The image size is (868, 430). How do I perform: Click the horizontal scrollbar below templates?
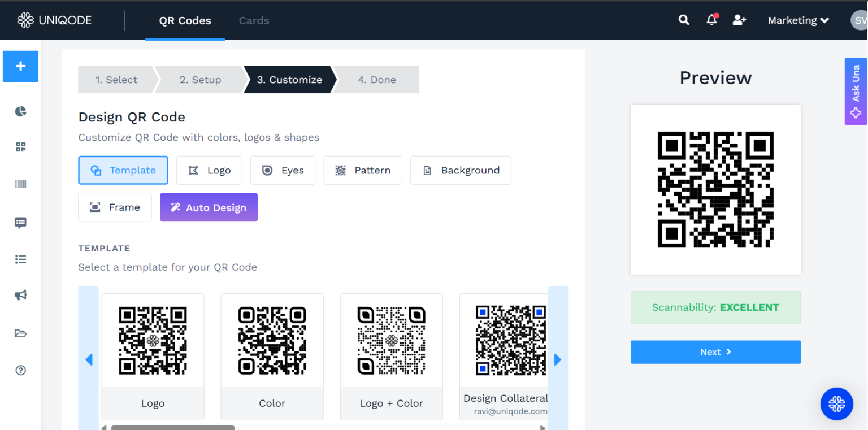click(x=173, y=427)
